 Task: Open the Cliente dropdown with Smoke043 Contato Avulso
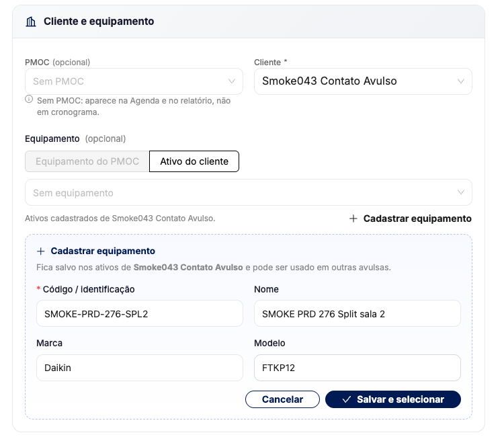click(x=363, y=81)
